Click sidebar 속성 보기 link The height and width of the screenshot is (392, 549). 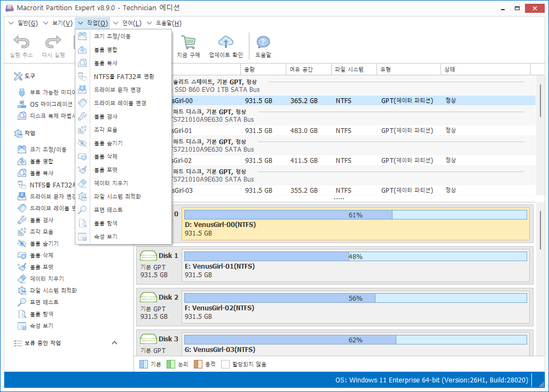tap(41, 325)
